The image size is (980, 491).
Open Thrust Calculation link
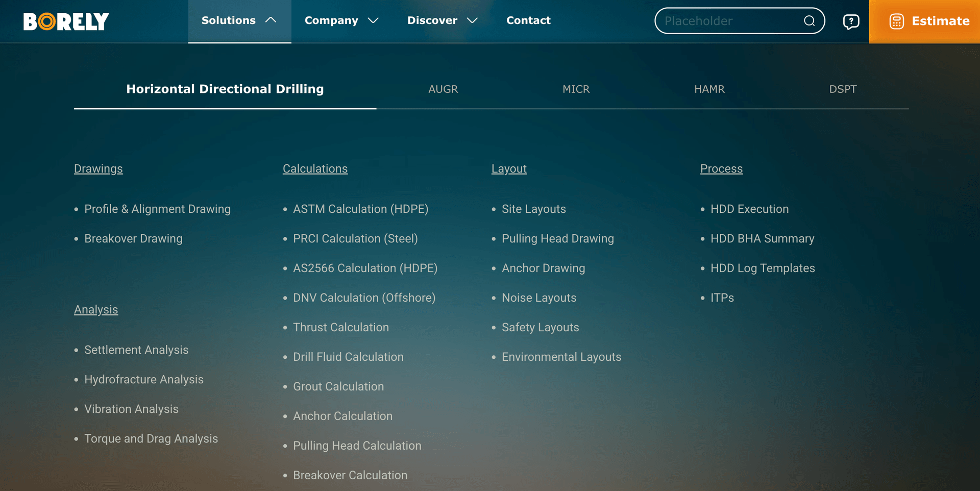pos(341,328)
